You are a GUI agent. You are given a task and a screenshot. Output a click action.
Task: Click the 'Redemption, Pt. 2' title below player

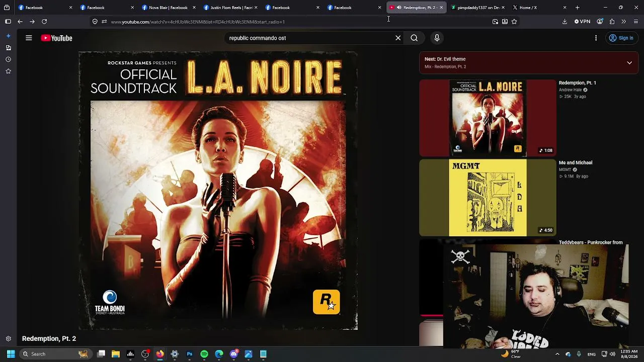click(x=49, y=339)
